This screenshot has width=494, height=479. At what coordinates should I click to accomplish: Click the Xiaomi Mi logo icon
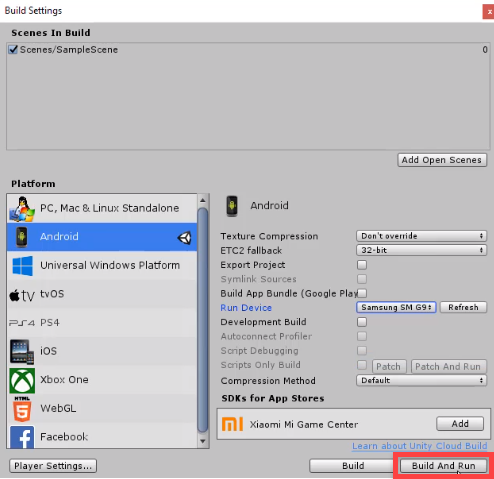(x=232, y=424)
